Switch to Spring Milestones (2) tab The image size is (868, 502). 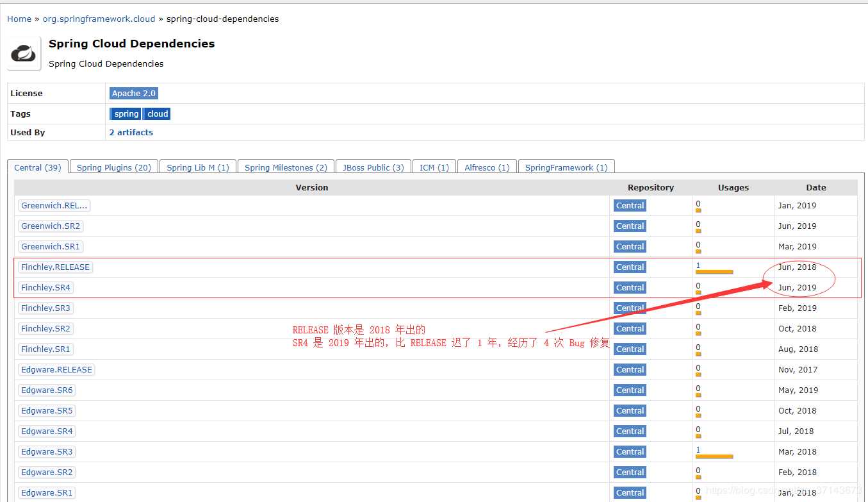tap(286, 167)
